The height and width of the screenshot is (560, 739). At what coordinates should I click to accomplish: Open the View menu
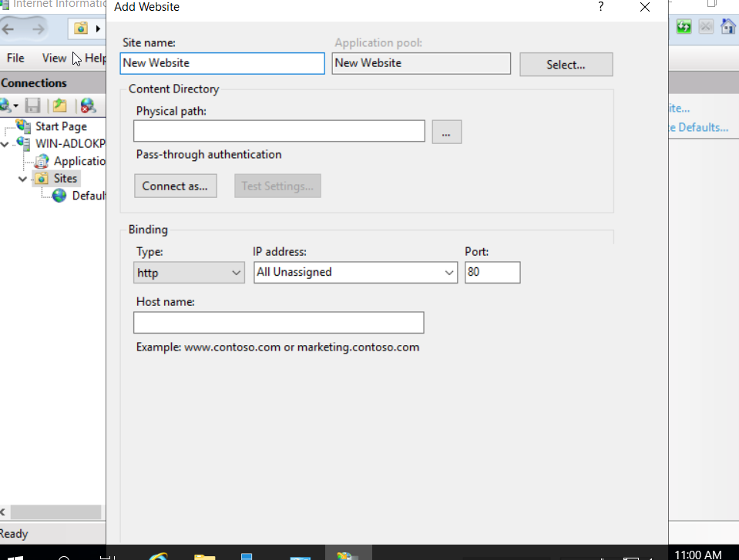(x=54, y=58)
